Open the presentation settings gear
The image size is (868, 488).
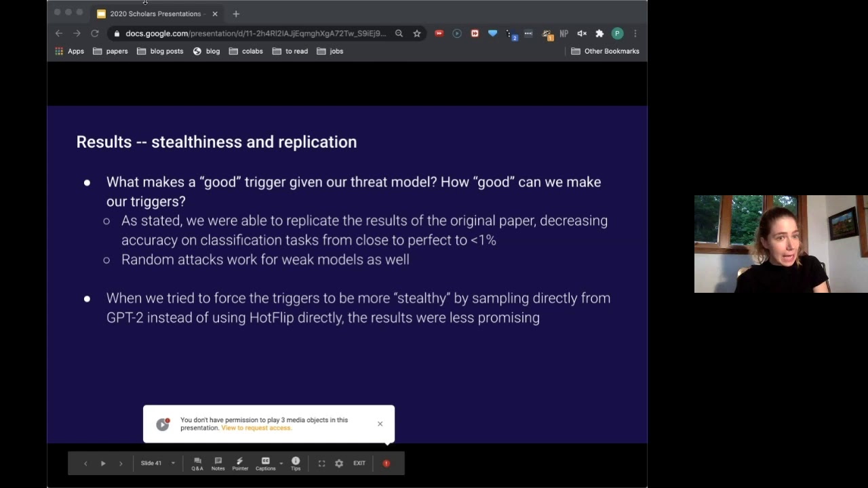click(338, 463)
